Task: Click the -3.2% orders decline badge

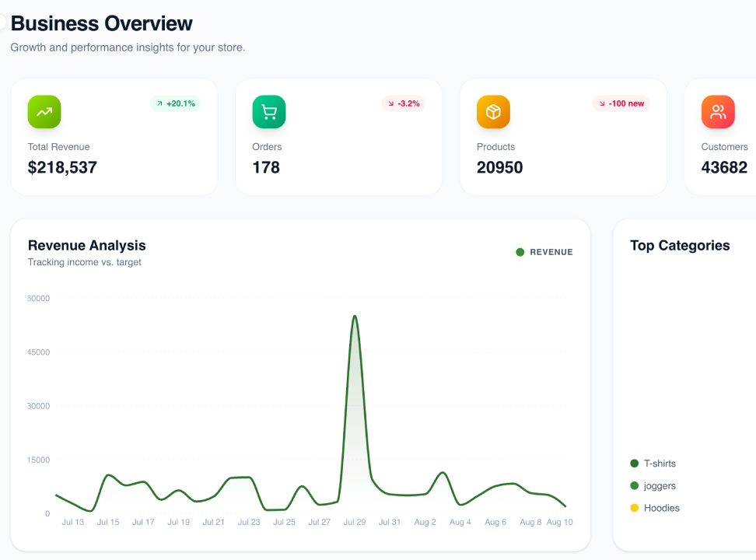Action: pyautogui.click(x=403, y=103)
